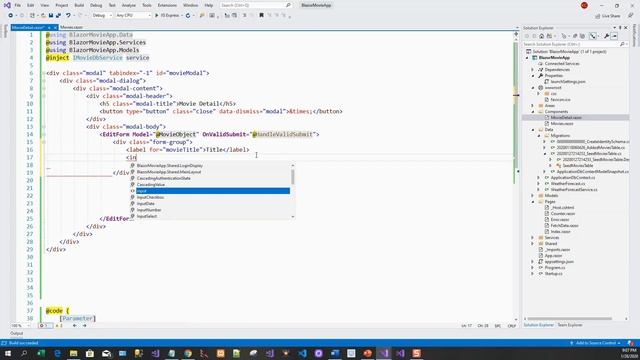The image size is (640, 360).
Task: Select CascadingValue in IntelliSense list
Action: [x=151, y=184]
